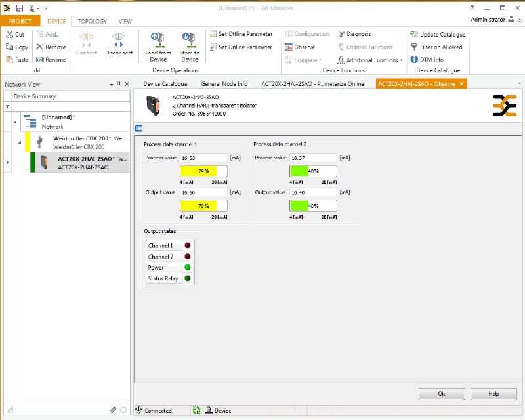Click channel 2 Process value field
This screenshot has width=525, height=420.
(x=313, y=157)
